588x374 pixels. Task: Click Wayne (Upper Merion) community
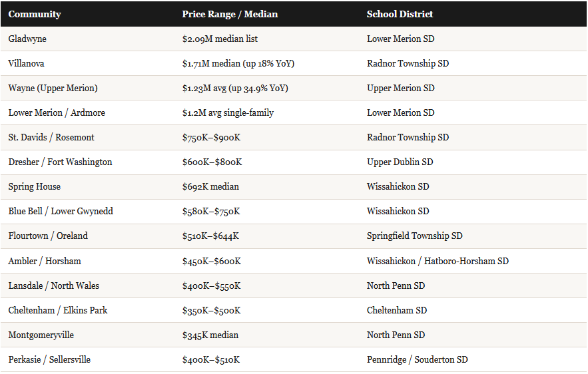click(53, 88)
